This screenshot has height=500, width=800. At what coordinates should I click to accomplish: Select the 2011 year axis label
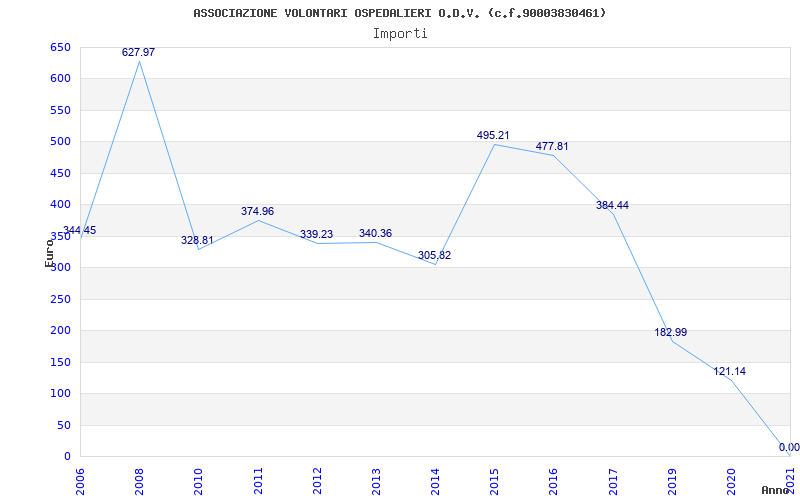pos(258,481)
